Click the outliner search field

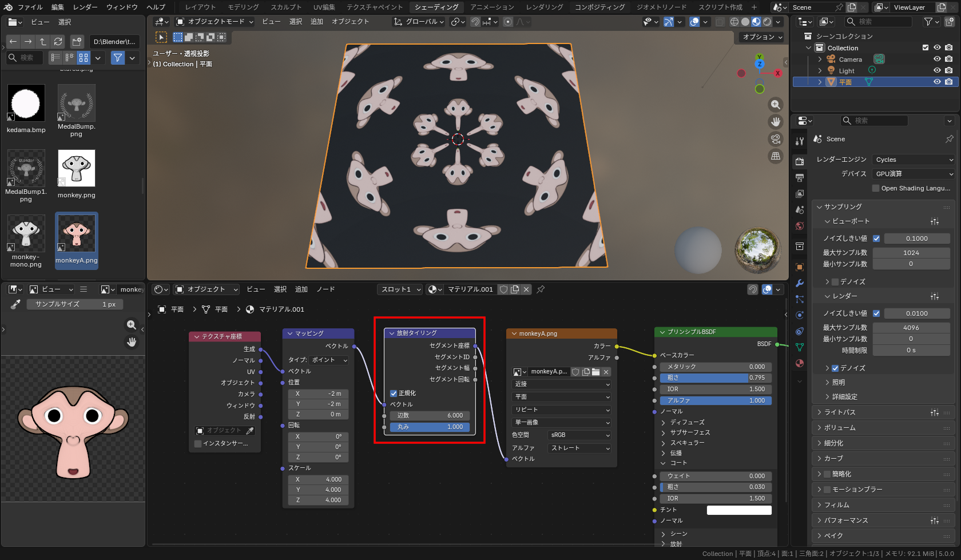[x=878, y=22]
